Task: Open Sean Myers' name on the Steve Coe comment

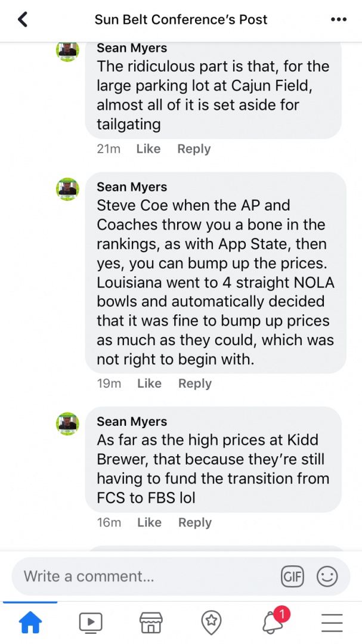Action: click(x=132, y=187)
